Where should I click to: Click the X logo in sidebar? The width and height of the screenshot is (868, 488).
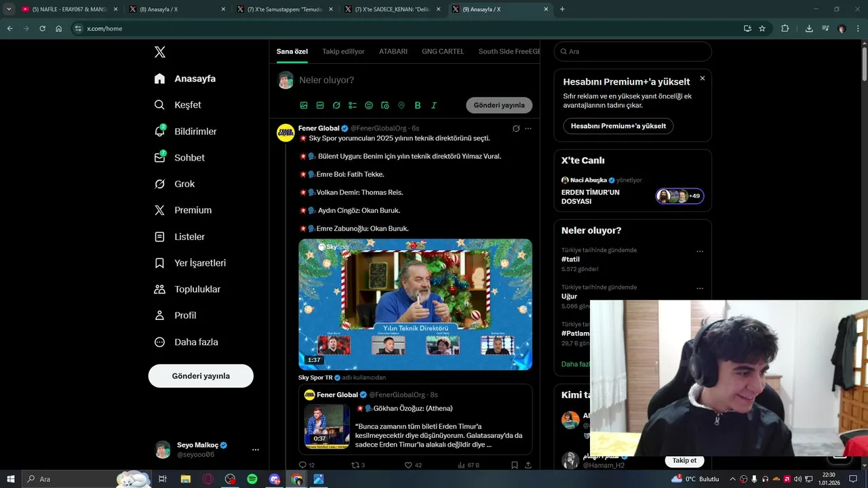tap(159, 52)
